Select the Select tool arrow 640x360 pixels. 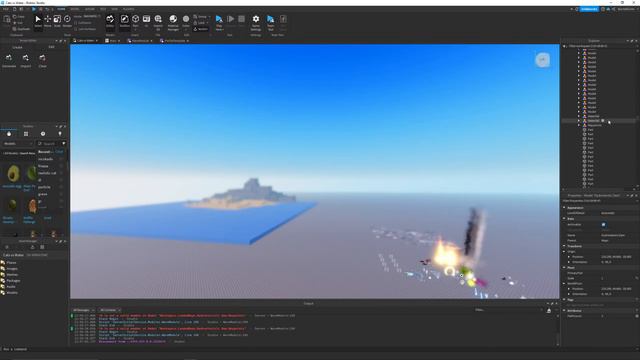click(x=38, y=21)
